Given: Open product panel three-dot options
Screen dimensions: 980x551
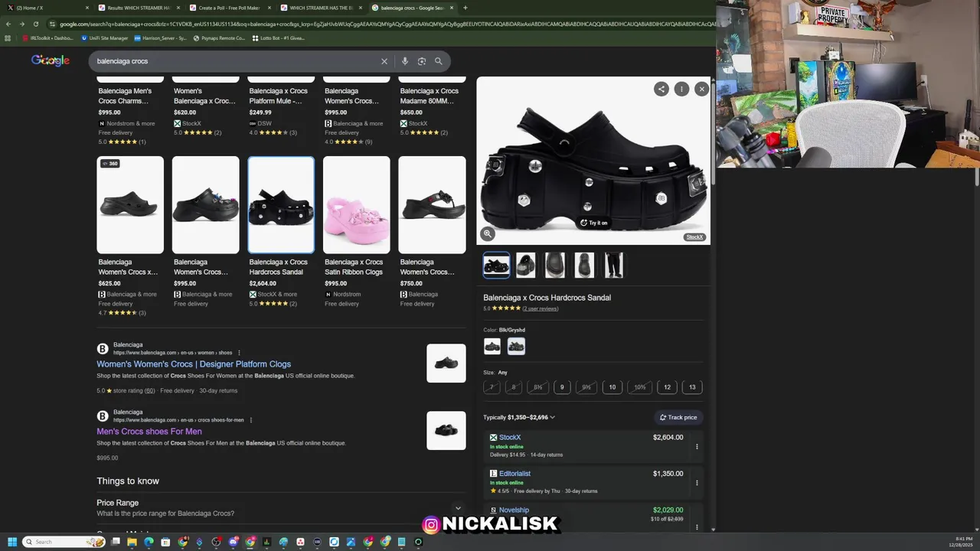Looking at the screenshot, I should pos(681,89).
